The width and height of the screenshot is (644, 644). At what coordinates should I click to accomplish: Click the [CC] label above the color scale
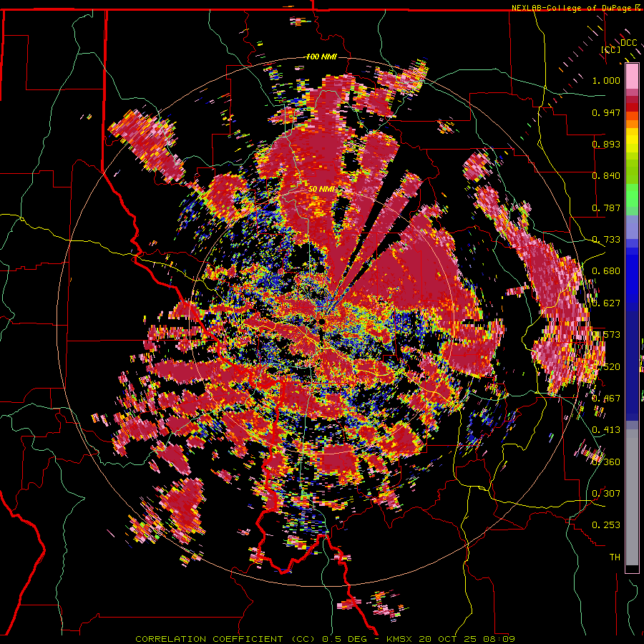(611, 49)
